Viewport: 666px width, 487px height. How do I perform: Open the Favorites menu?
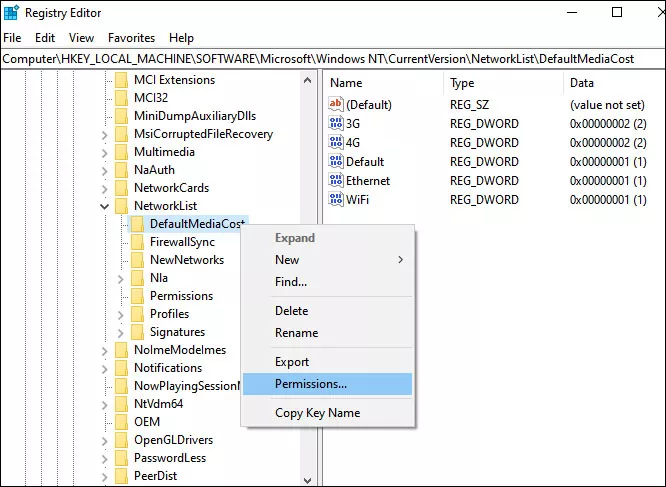pos(131,38)
